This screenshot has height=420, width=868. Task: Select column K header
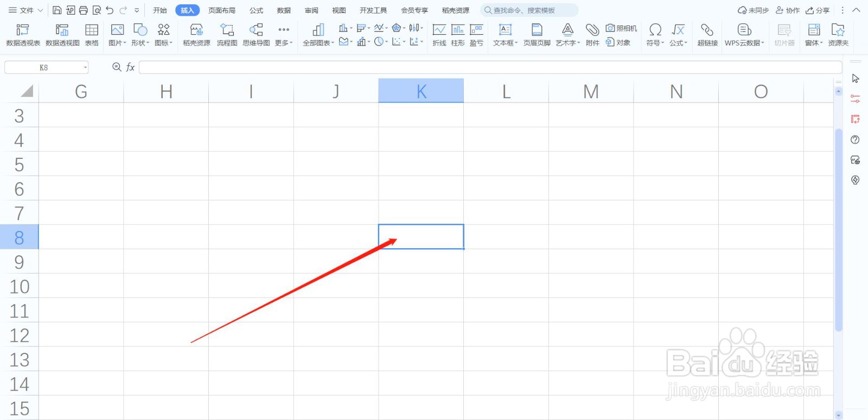point(421,91)
